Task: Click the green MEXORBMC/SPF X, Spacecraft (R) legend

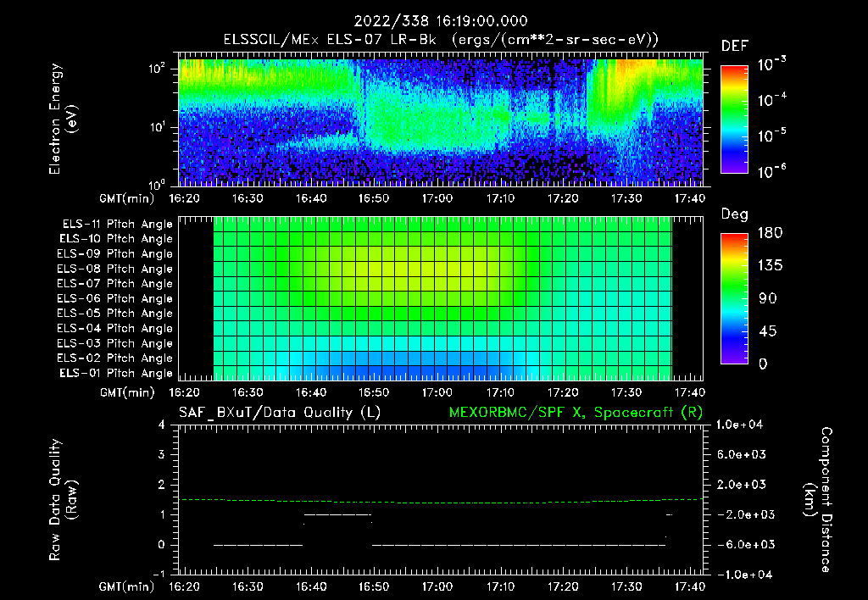Action: (x=576, y=413)
